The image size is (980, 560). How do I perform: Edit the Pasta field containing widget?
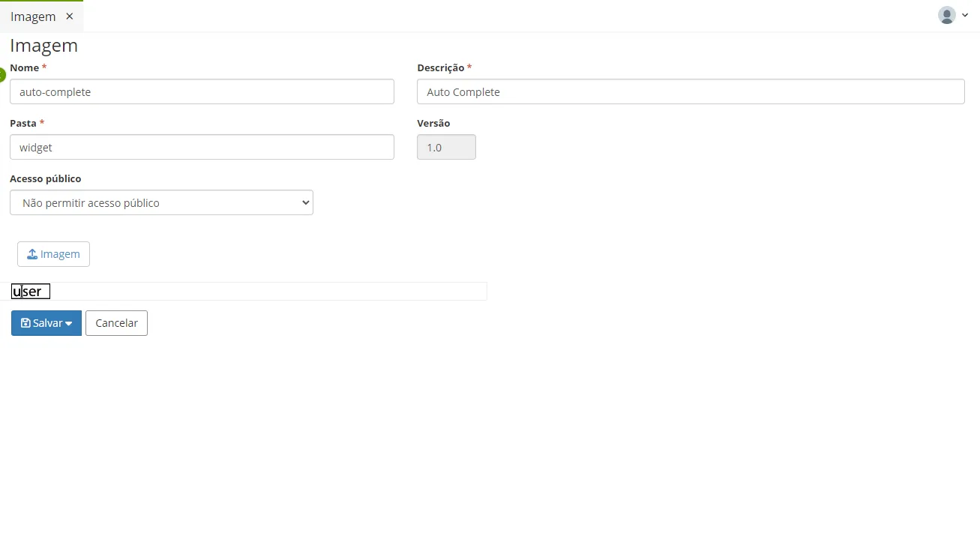coord(202,147)
